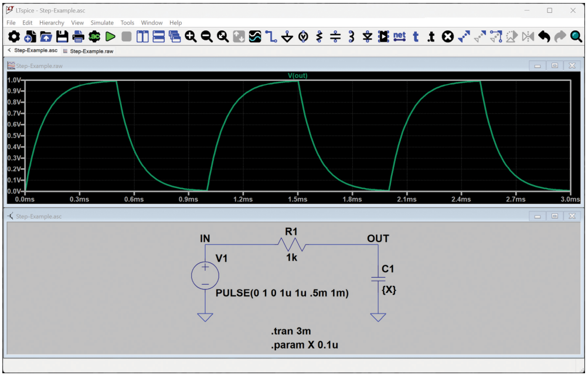Click the .tran 3m directive
The width and height of the screenshot is (588, 375).
(291, 331)
